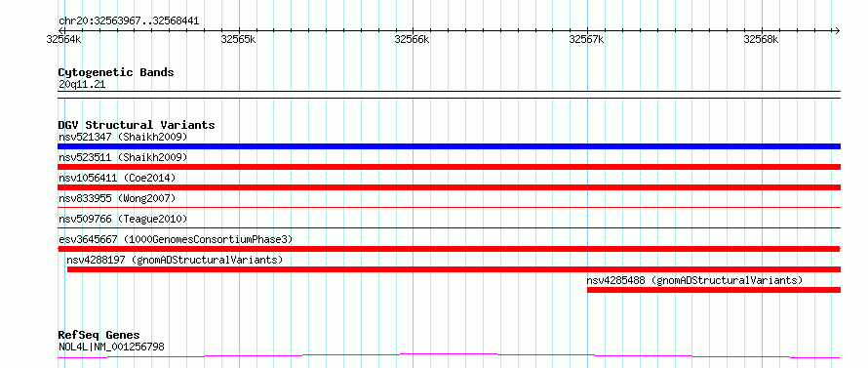This screenshot has height=368, width=868.
Task: Click the 32568k scale marker
Action: point(762,39)
